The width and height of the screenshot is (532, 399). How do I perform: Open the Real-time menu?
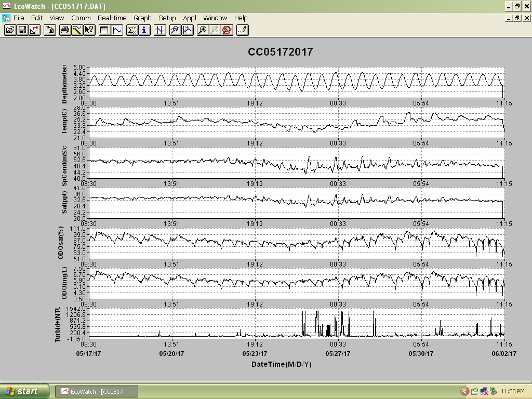pos(112,18)
